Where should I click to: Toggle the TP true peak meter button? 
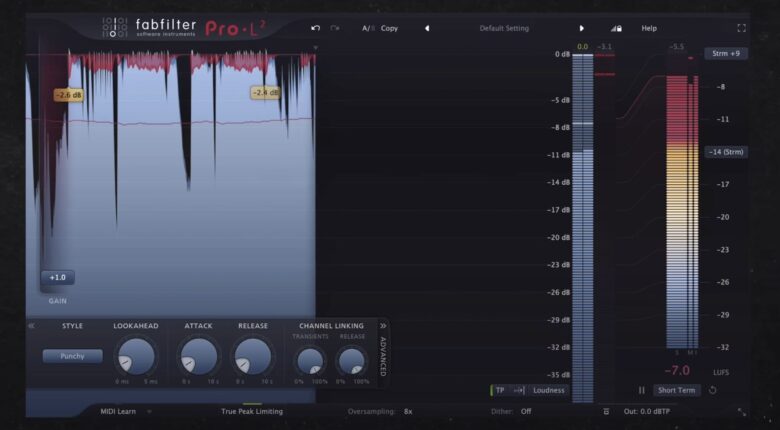coord(500,390)
